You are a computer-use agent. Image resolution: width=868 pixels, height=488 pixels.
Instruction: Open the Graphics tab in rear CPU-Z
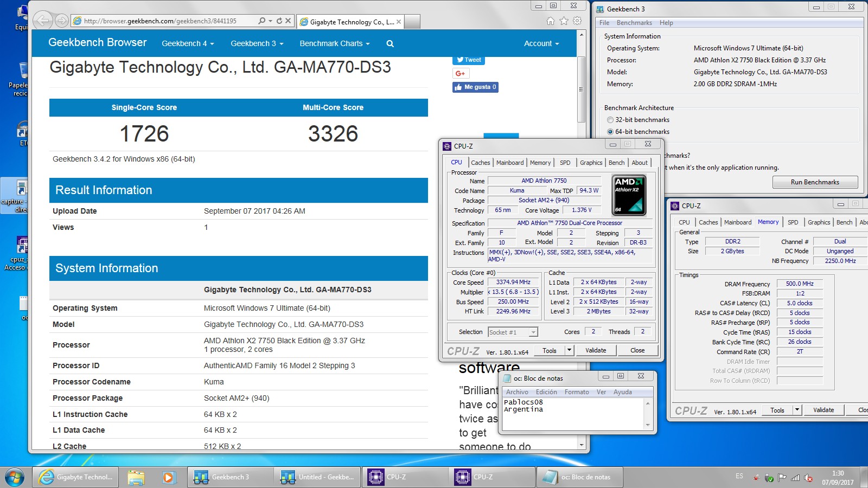[819, 222]
